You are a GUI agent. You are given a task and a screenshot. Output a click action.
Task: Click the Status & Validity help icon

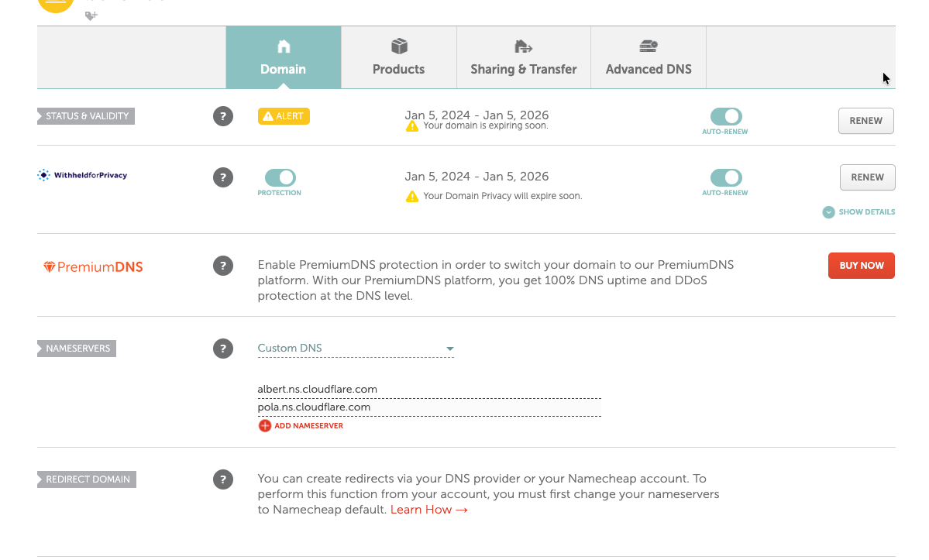click(223, 115)
